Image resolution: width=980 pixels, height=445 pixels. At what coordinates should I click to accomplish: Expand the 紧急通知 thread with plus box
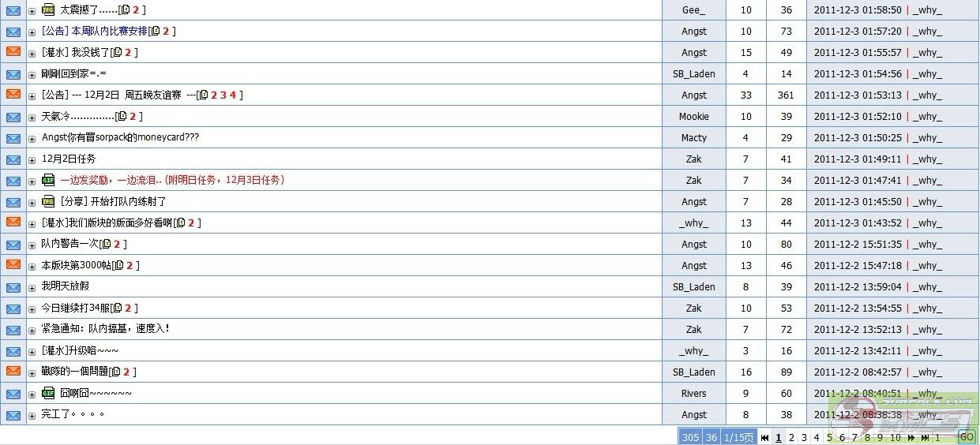[x=32, y=331]
